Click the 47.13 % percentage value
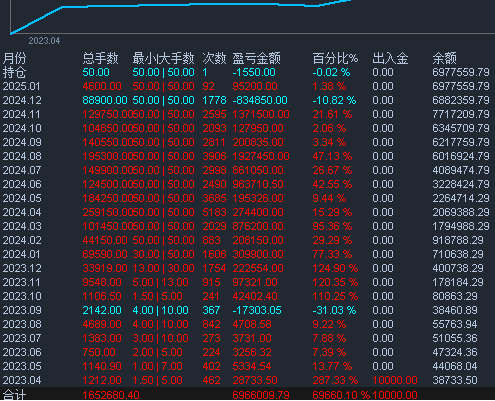495x401 pixels. [332, 156]
